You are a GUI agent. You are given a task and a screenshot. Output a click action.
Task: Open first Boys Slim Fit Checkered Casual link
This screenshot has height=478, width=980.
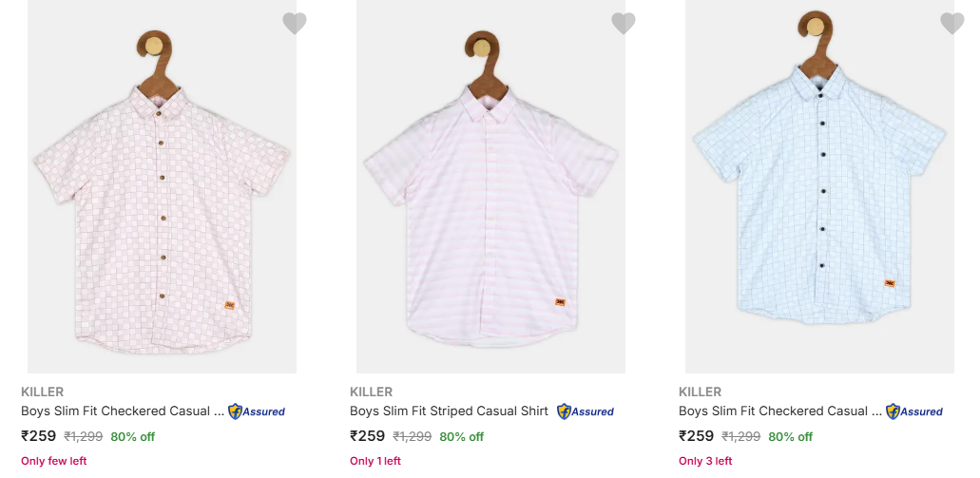pyautogui.click(x=123, y=411)
